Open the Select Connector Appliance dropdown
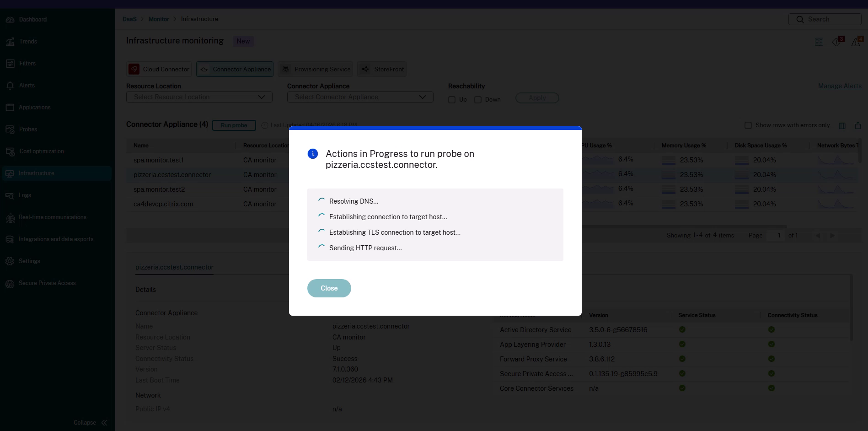868x431 pixels. pos(360,97)
